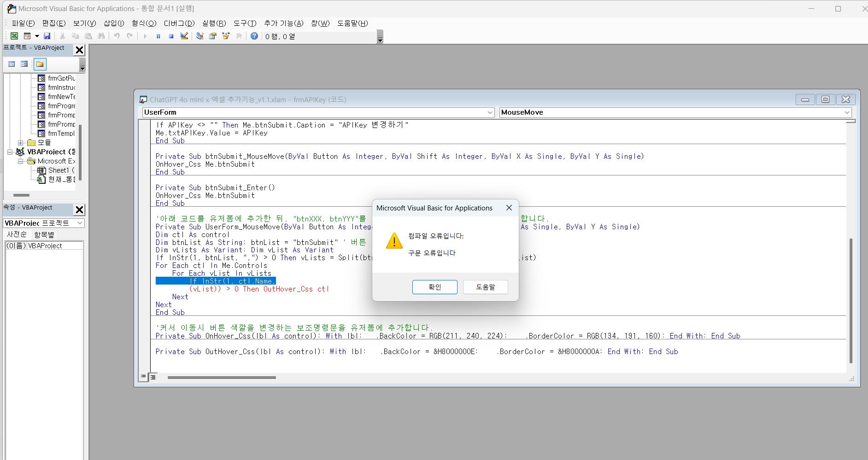Open the Object Browser toolbar icon
868x460 pixels.
(x=226, y=36)
